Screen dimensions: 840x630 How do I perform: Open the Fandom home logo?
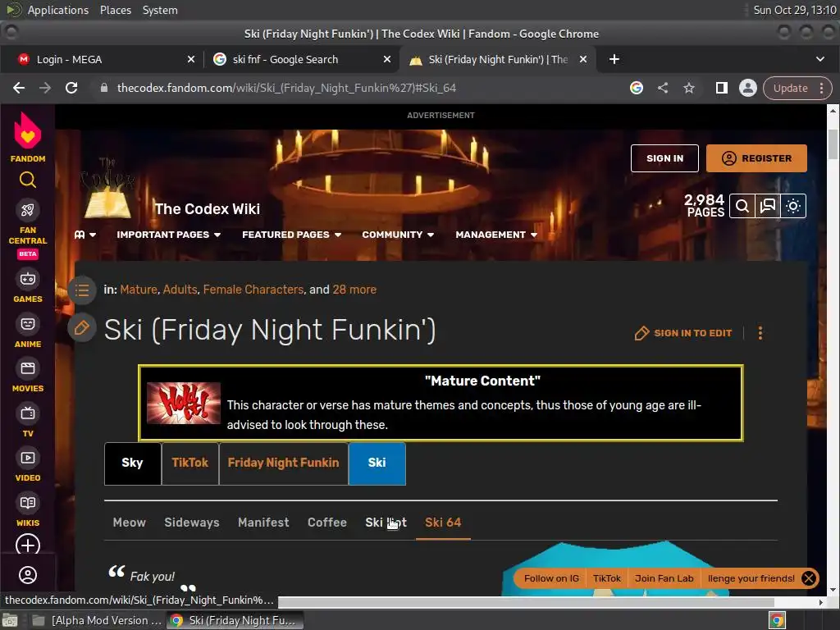click(x=27, y=137)
